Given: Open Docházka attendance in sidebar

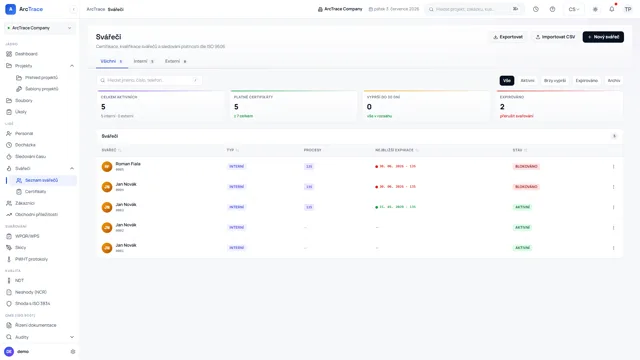Looking at the screenshot, I should coord(25,145).
